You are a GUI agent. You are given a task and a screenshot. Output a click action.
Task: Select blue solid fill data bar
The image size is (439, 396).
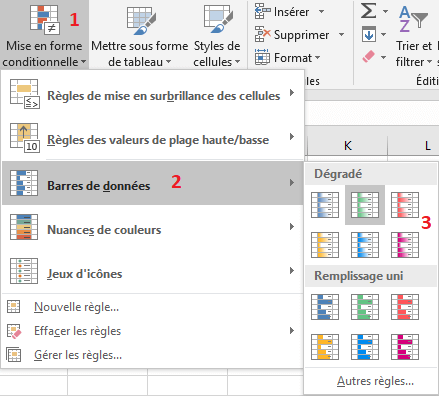325,307
